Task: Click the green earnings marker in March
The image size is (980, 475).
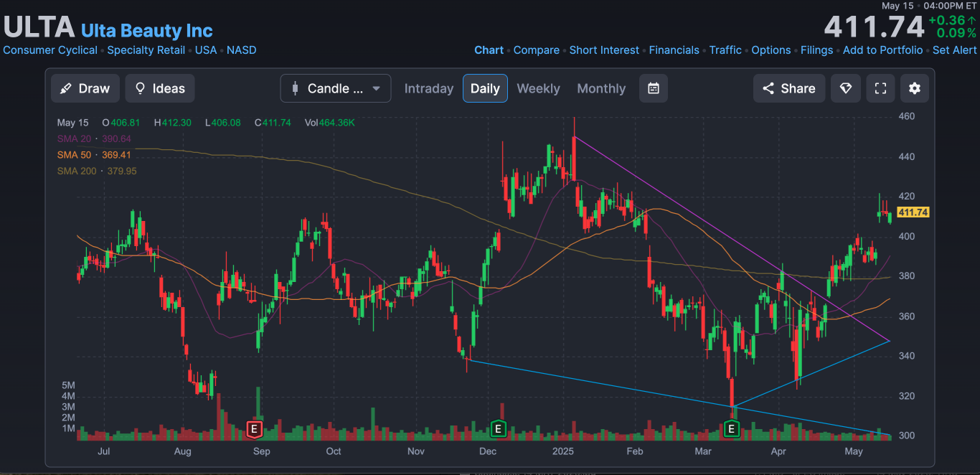Action: 731,430
